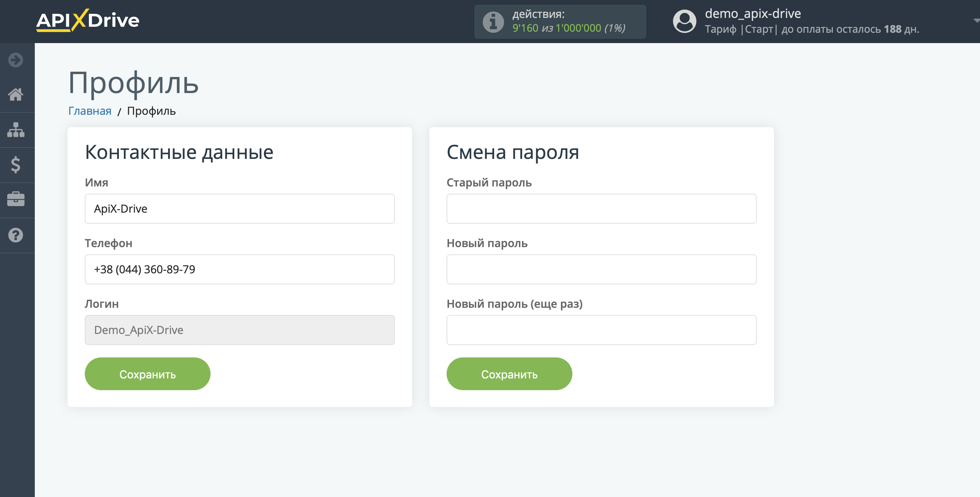Focus the Новый пароль (еще раз) field

click(601, 330)
